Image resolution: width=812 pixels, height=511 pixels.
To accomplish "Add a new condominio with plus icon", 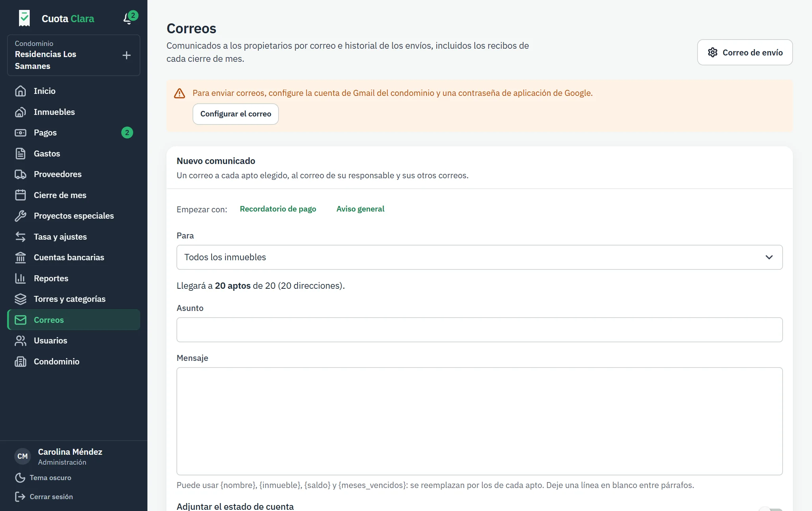I will point(126,55).
